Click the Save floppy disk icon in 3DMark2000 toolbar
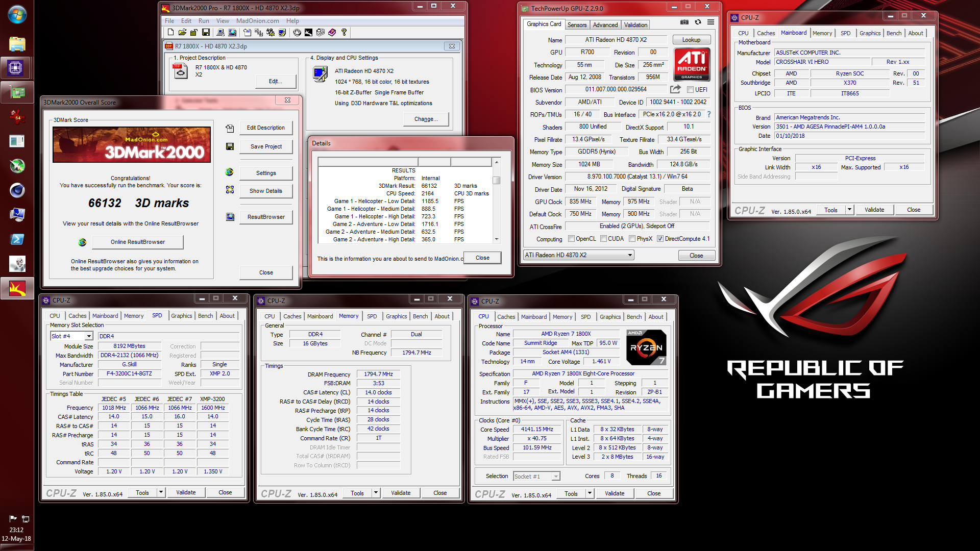Image resolution: width=980 pixels, height=551 pixels. (206, 33)
